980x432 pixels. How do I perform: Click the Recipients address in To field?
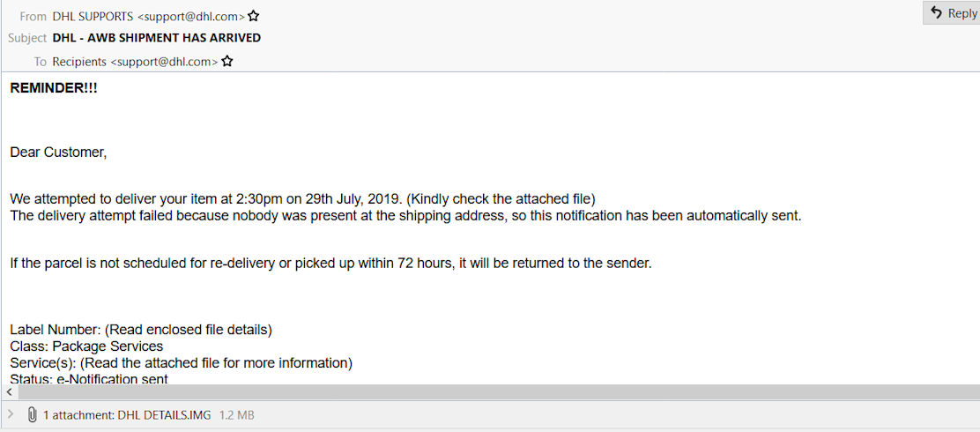coord(135,62)
